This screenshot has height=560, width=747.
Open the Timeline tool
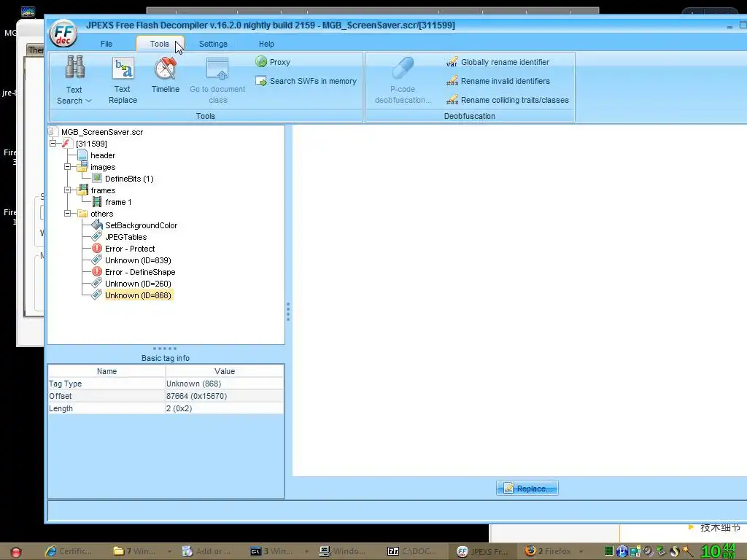pos(166,75)
